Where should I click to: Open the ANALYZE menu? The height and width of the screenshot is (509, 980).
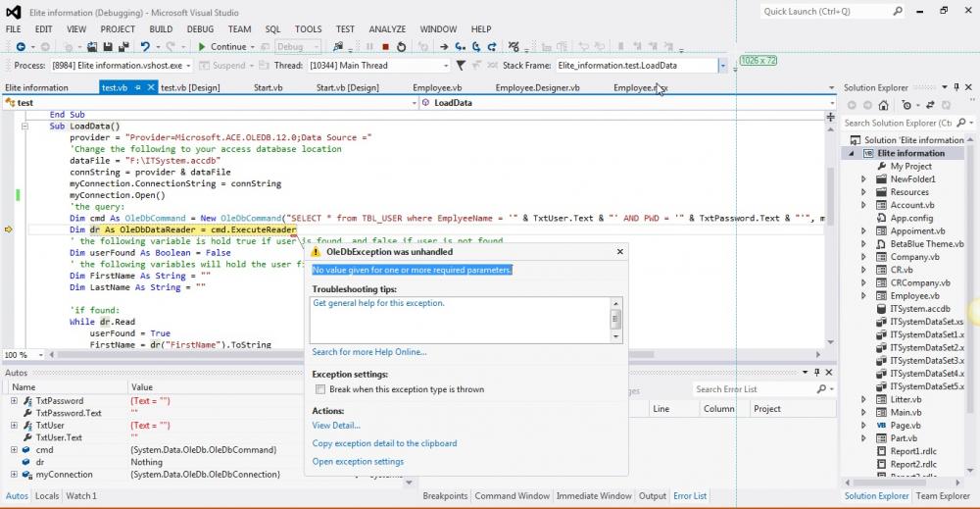387,28
